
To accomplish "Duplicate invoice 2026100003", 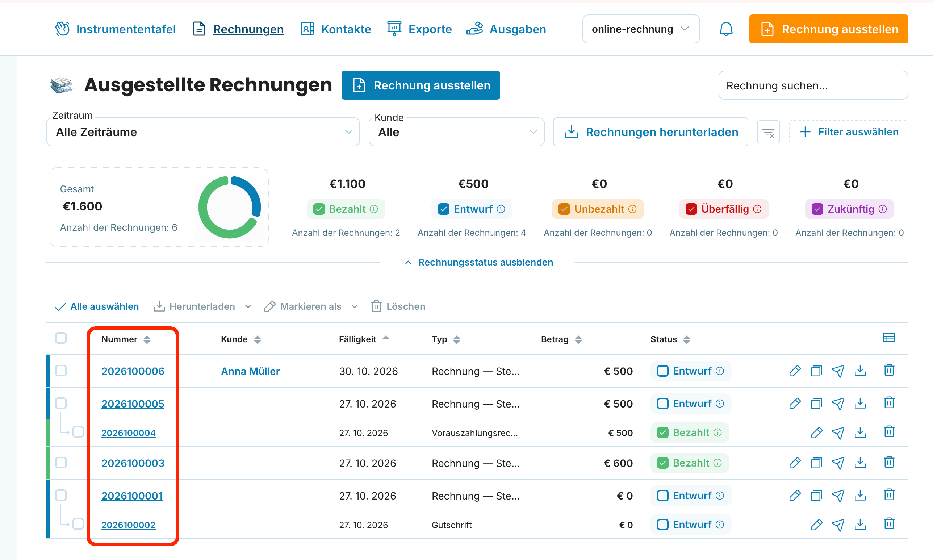I will pyautogui.click(x=816, y=463).
